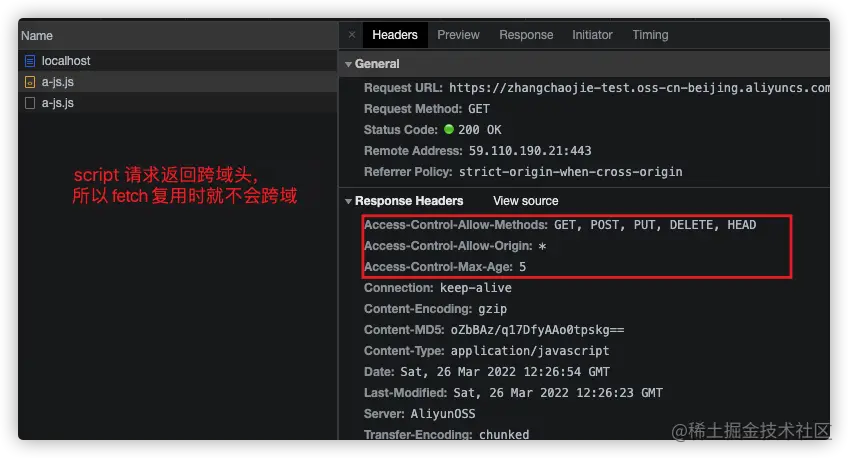This screenshot has height=458, width=848.
Task: Click Last-Modified header value 12:26:23 GMT
Action: click(x=558, y=393)
